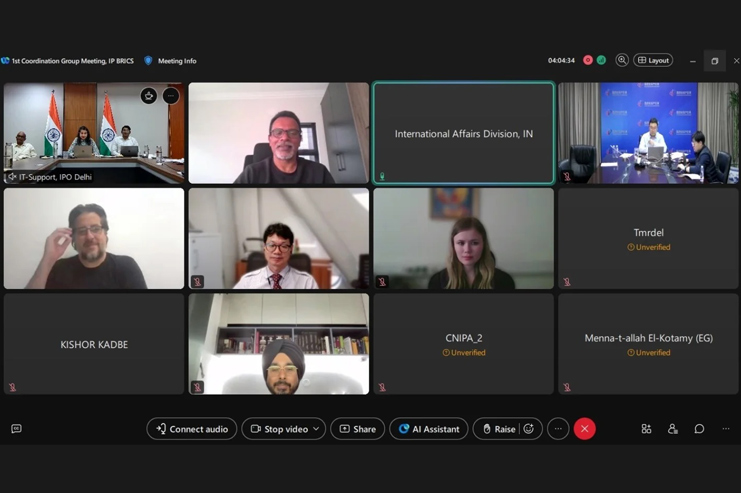Viewport: 741px width, 493px height.
Task: Click the red recording indicator icon
Action: pyautogui.click(x=588, y=60)
